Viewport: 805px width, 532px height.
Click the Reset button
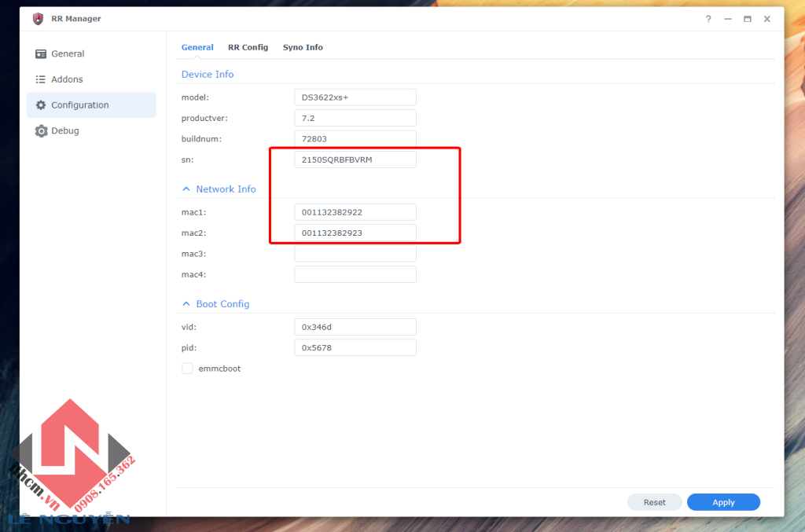tap(654, 502)
